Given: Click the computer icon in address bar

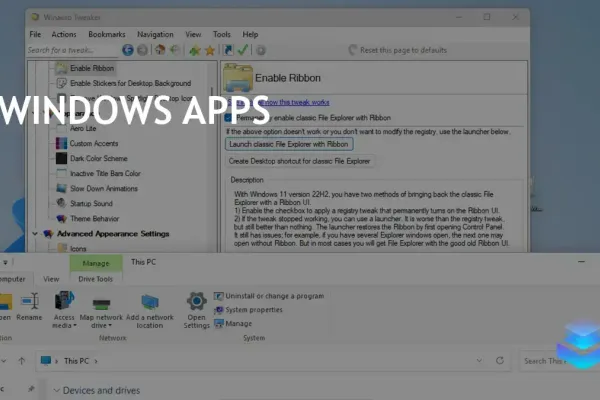Looking at the screenshot, I should click(x=46, y=361).
